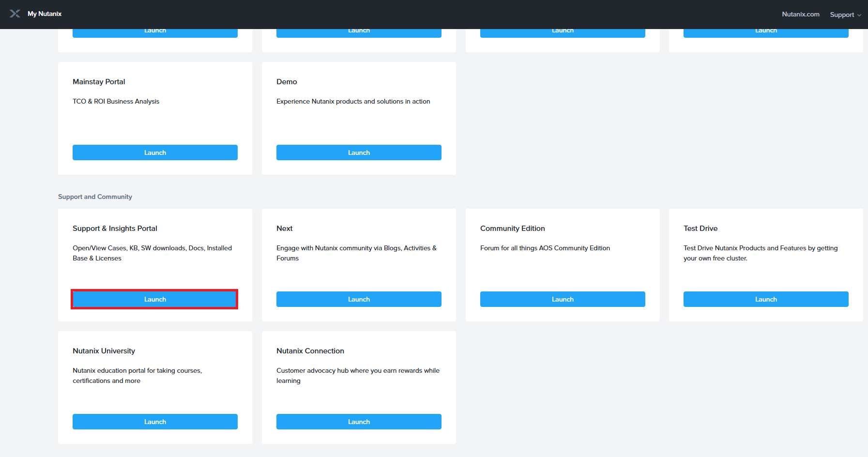Expand the Support dropdown menu
Screen dimensions: 868x457
tap(845, 15)
